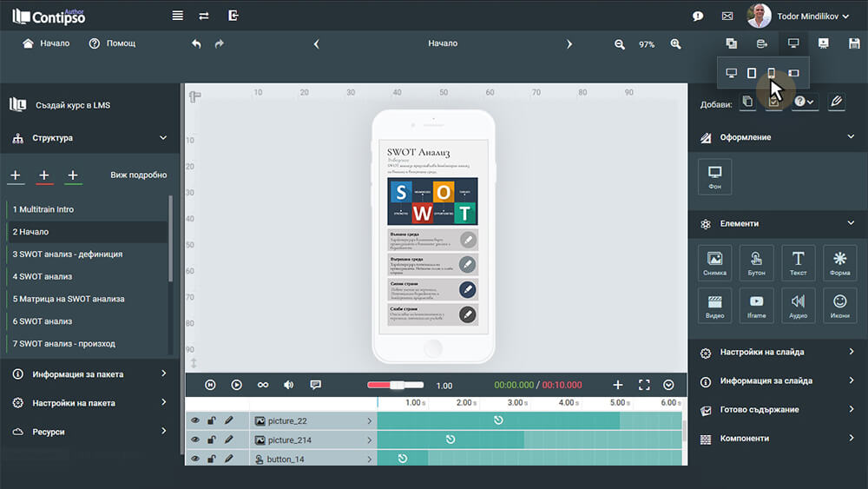
Task: Click the swap arrows icon in top bar
Action: 204,16
